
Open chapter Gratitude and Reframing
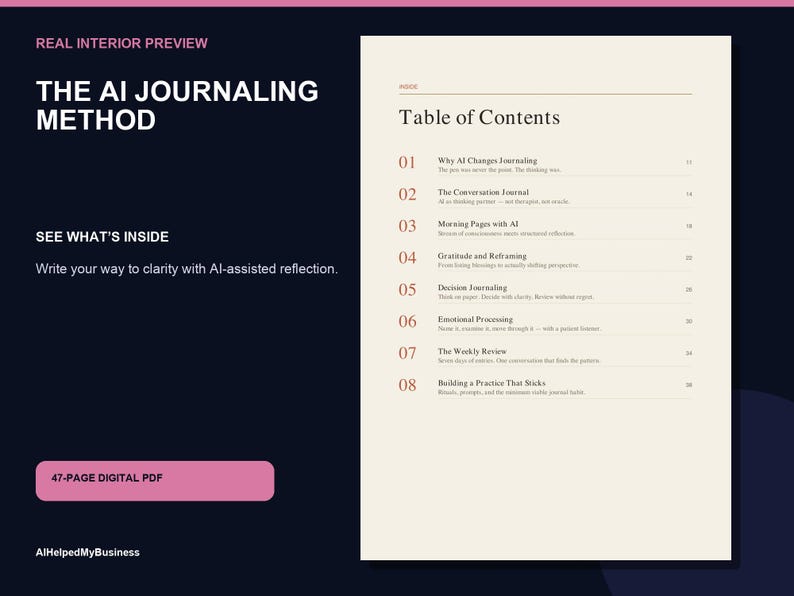482,256
